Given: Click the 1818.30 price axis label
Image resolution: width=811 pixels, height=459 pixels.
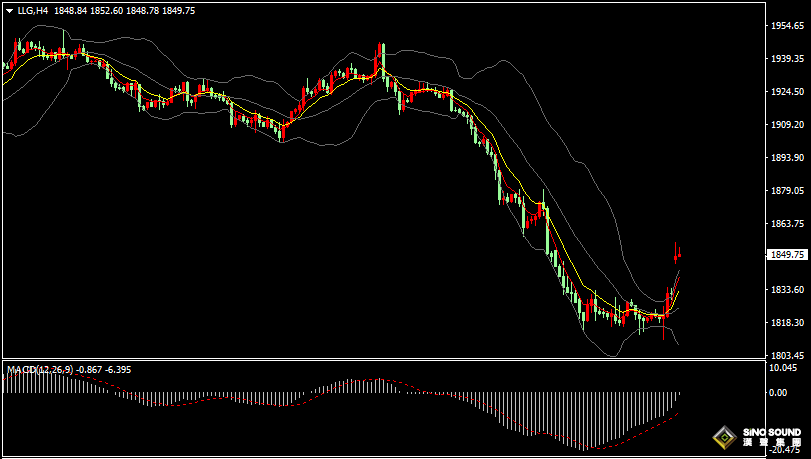Looking at the screenshot, I should [x=785, y=323].
